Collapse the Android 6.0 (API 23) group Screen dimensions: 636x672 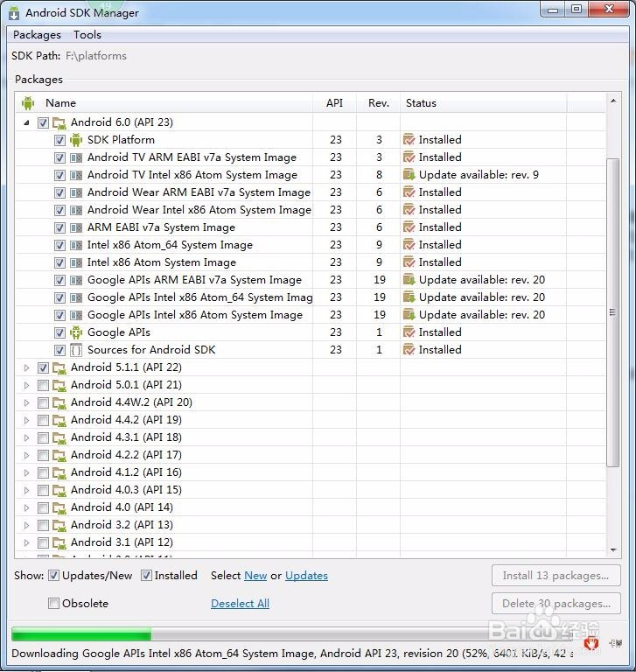point(26,123)
